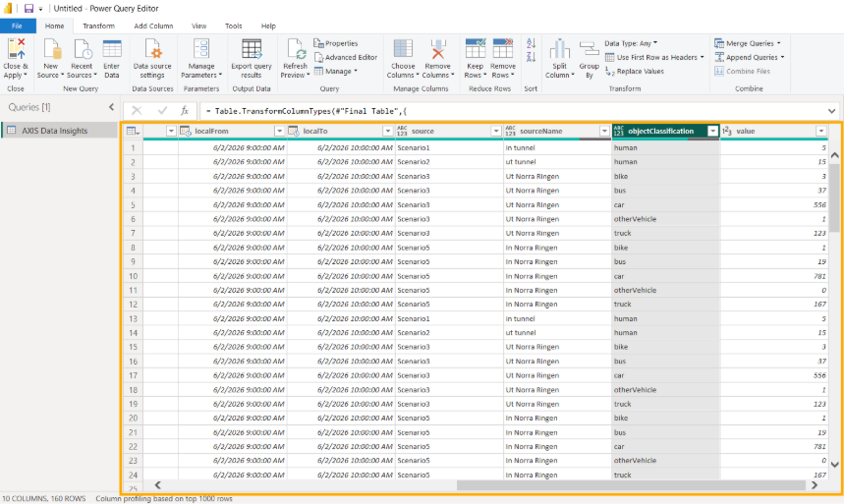Confirm the formula with checkmark icon

162,111
